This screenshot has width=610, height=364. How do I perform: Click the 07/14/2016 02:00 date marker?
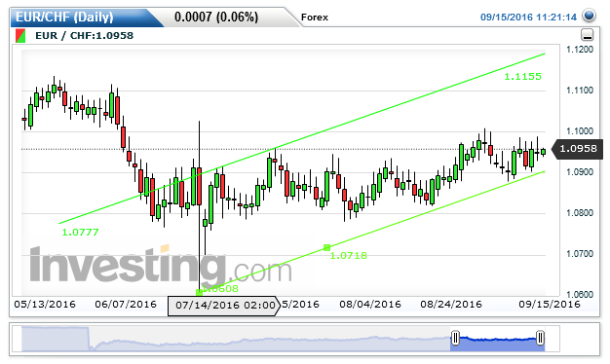[x=224, y=306]
